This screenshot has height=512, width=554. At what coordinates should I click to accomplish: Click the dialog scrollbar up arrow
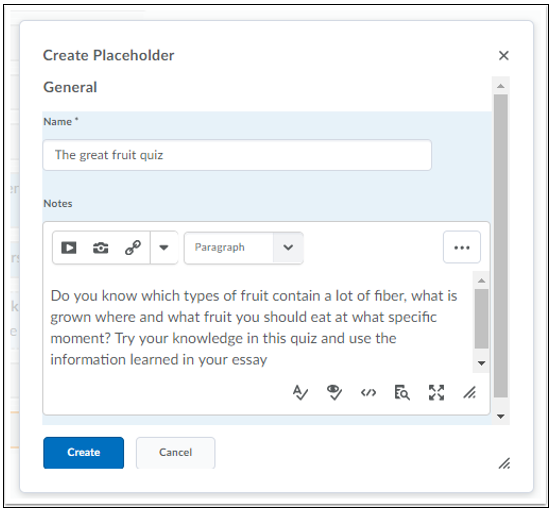tap(501, 86)
